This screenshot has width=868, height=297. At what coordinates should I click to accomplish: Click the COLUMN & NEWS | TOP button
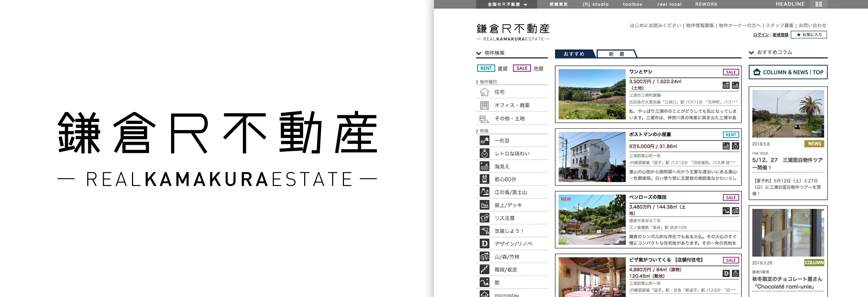[x=788, y=72]
